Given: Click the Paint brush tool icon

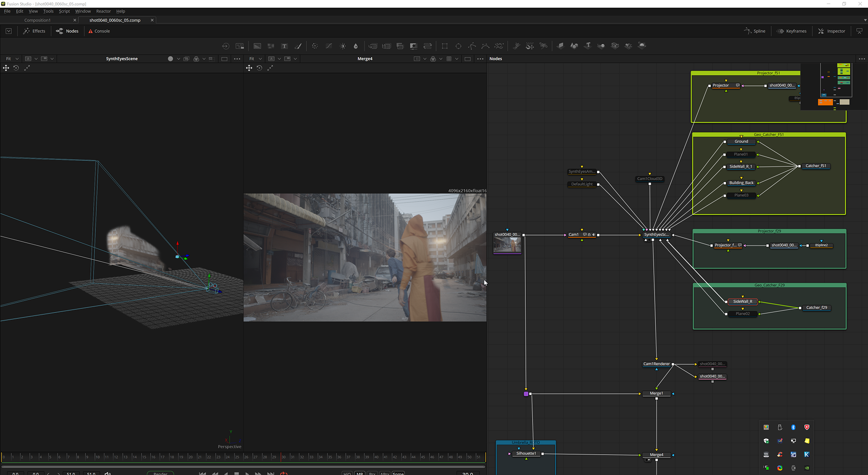Looking at the screenshot, I should (298, 46).
